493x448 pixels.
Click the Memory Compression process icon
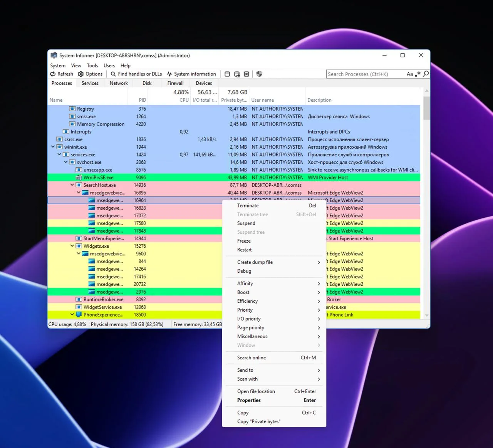72,124
